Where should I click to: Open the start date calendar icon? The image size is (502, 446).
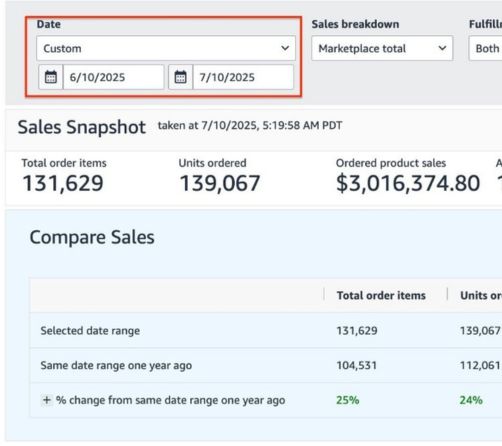[x=51, y=77]
